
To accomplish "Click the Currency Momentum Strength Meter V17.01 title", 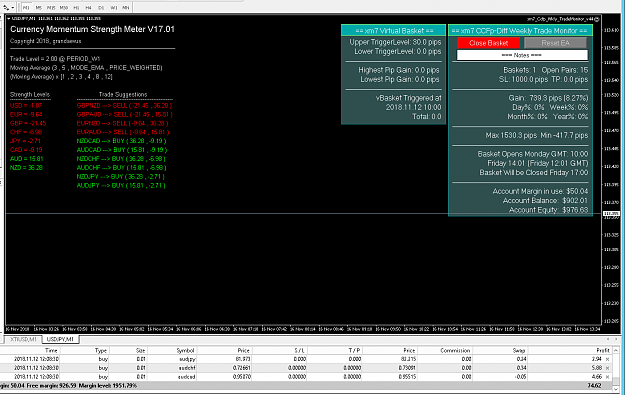I will coord(92,29).
